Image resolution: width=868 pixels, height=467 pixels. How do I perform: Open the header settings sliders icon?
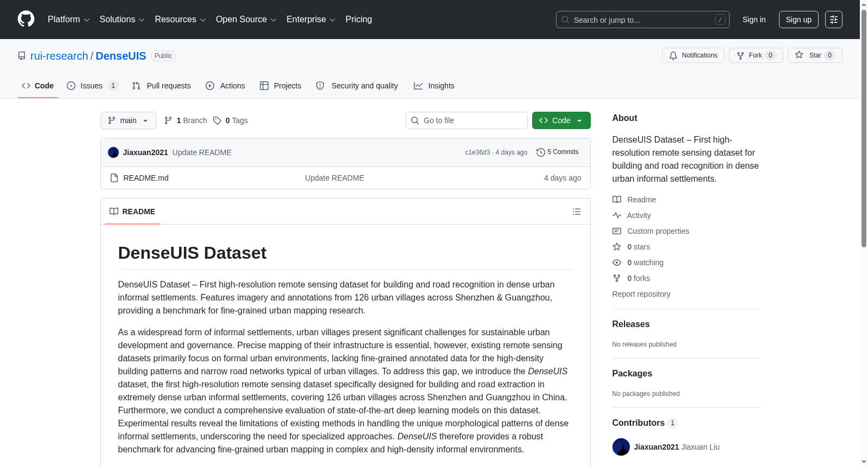point(834,20)
